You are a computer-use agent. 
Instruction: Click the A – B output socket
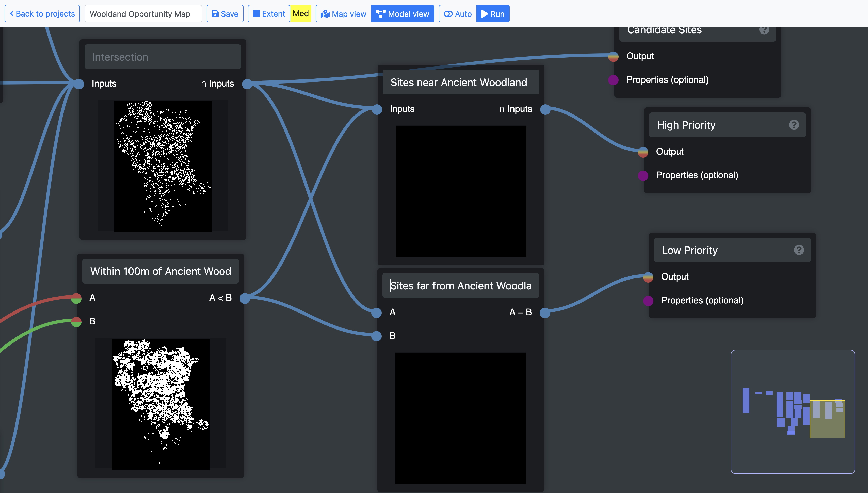click(x=544, y=313)
